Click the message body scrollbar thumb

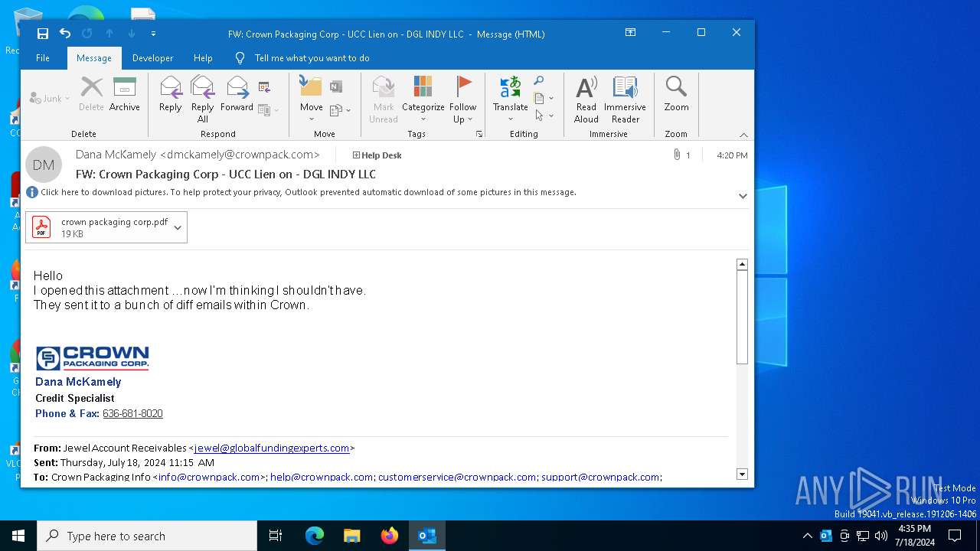click(742, 317)
